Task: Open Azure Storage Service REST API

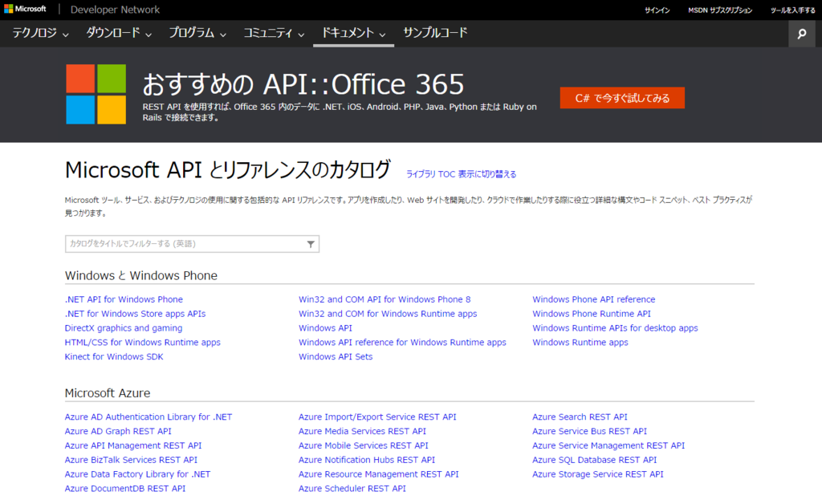Action: 597,474
